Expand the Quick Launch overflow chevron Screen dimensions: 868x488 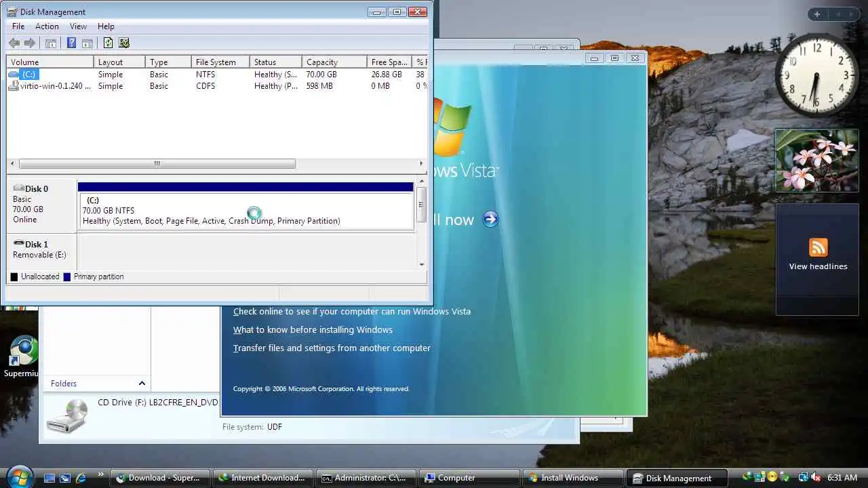(x=101, y=475)
